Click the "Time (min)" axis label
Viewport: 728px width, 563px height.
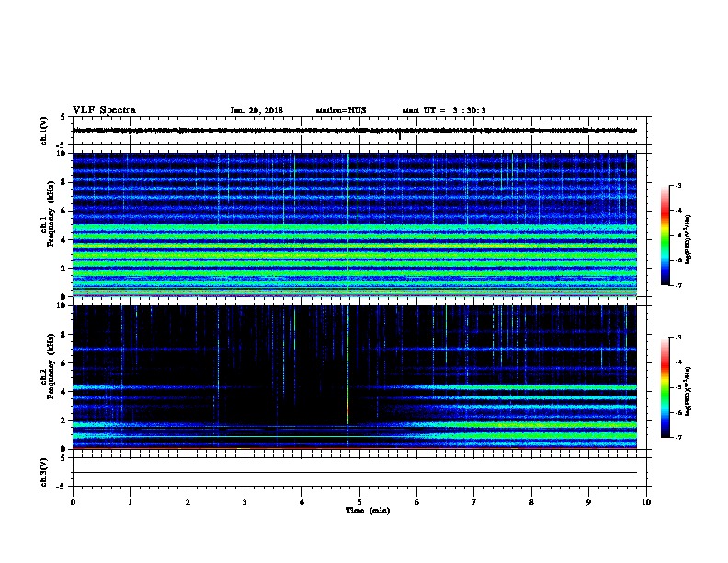coord(368,511)
